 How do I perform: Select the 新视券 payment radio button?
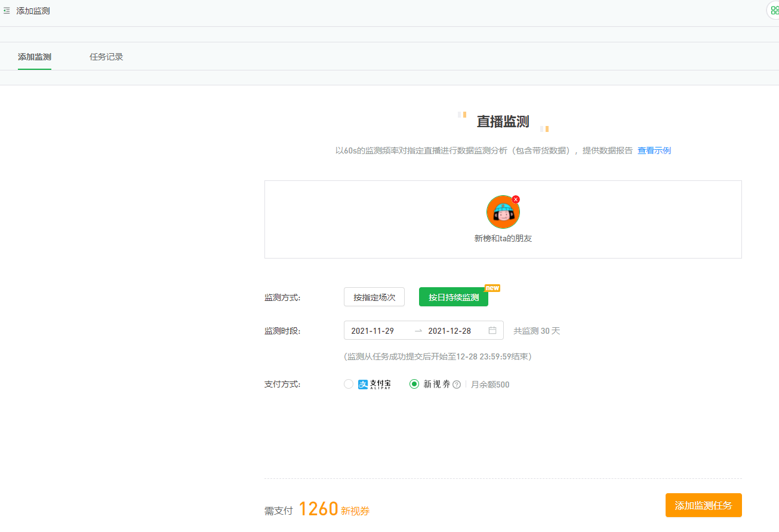(414, 384)
